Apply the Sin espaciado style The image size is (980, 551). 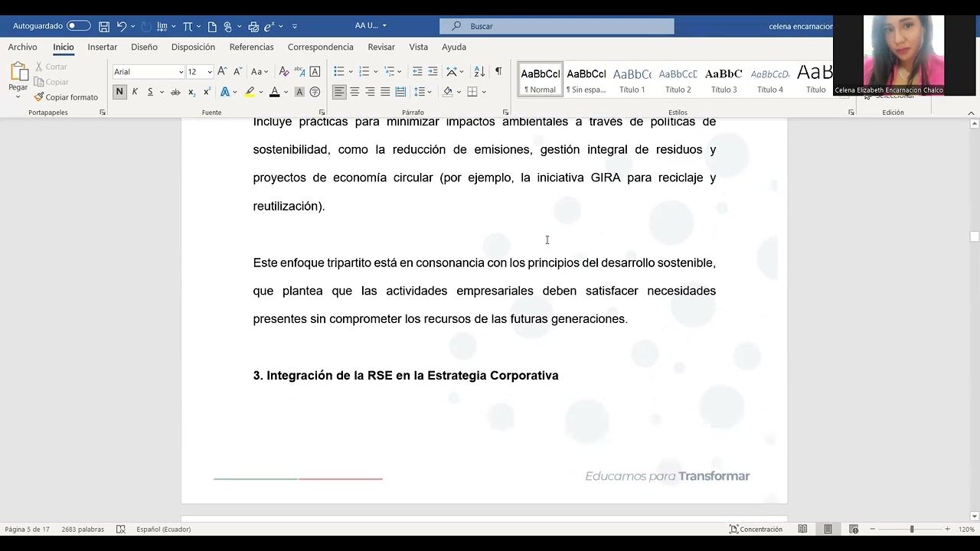pyautogui.click(x=586, y=79)
